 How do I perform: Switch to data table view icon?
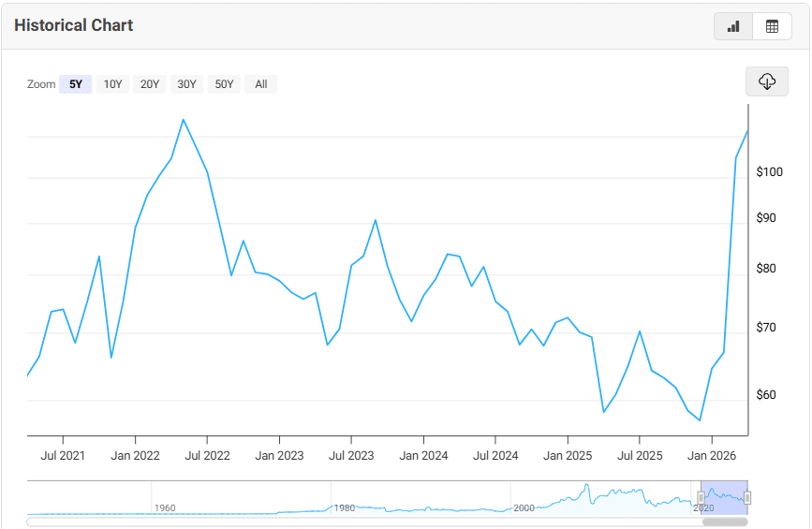pos(772,26)
